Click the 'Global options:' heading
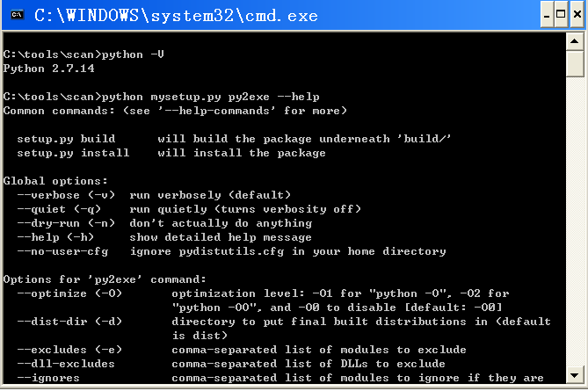 pos(55,181)
